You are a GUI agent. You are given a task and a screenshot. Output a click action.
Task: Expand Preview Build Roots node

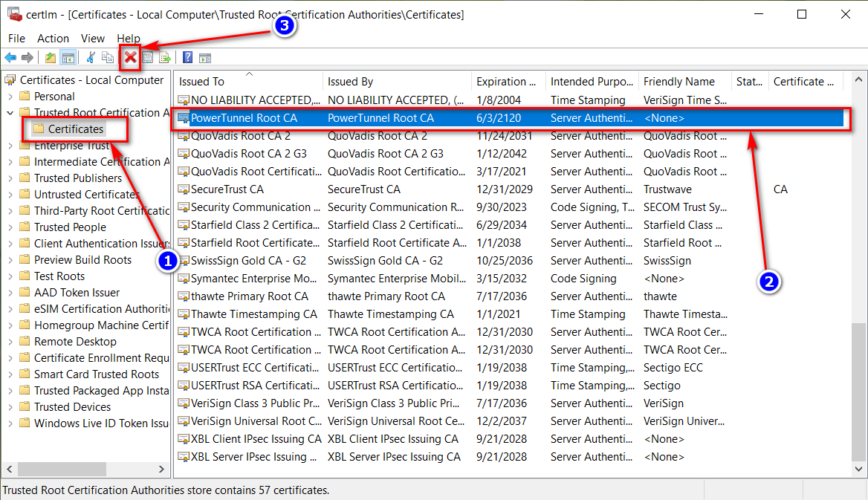point(10,260)
